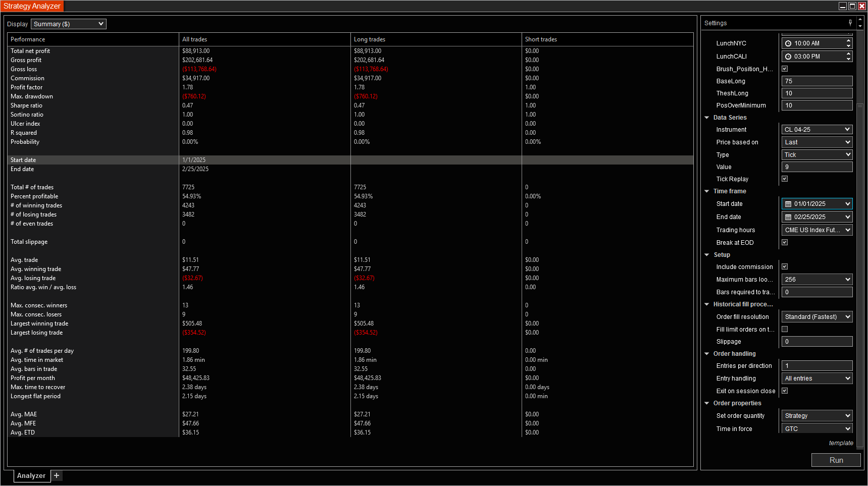Select the Avg. MAE row label
The width and height of the screenshot is (868, 486).
pyautogui.click(x=24, y=414)
